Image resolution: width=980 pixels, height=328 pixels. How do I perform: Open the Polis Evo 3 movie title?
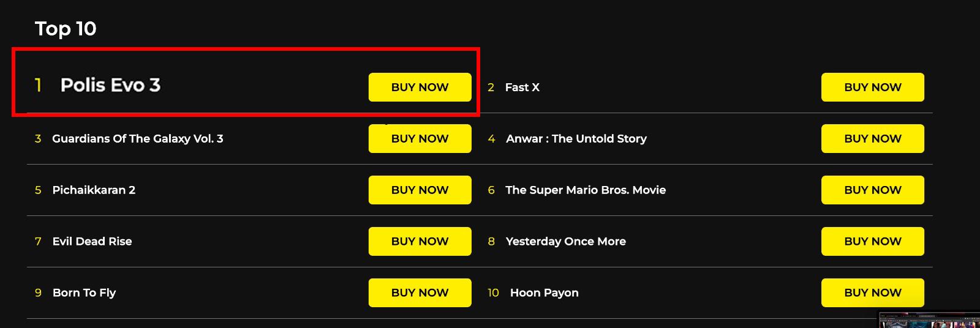pos(110,85)
